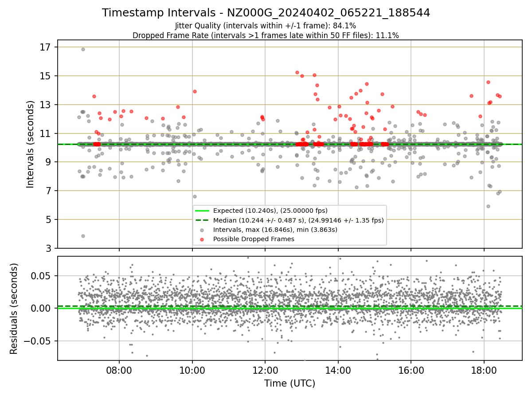Click the red dot marker in the legend
This screenshot has height=399, width=532.
point(202,239)
